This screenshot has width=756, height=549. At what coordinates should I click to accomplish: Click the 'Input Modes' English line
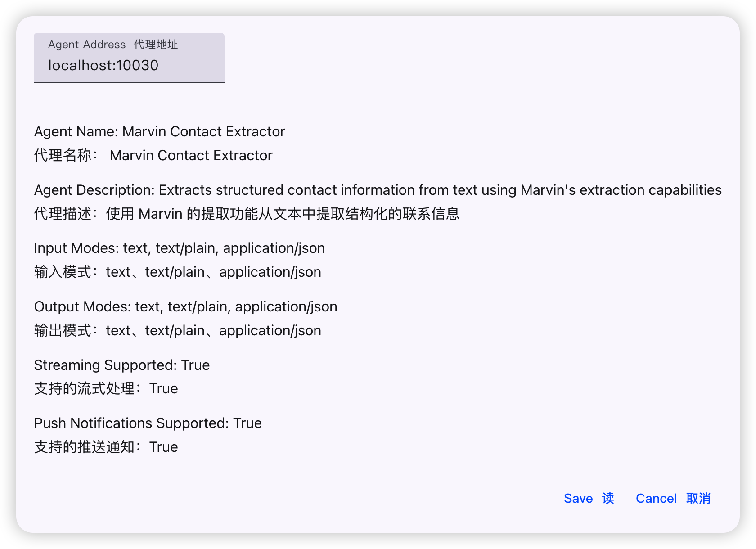coord(179,248)
